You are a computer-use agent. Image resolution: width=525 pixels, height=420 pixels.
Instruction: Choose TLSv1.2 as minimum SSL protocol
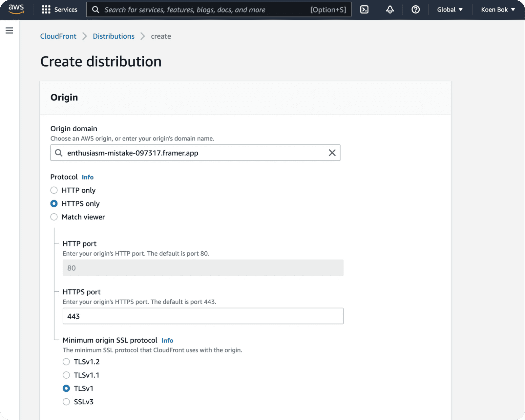[66, 362]
